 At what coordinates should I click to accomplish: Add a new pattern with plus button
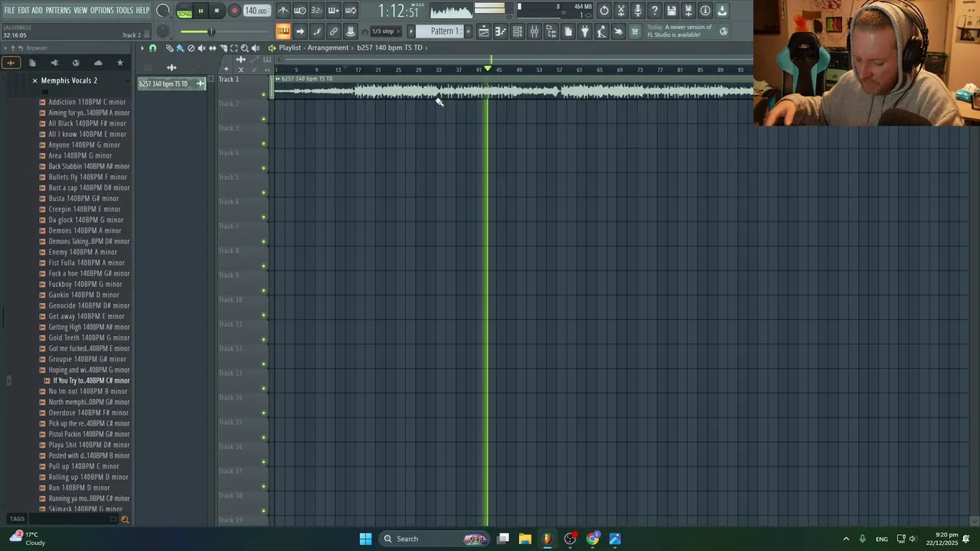point(468,31)
